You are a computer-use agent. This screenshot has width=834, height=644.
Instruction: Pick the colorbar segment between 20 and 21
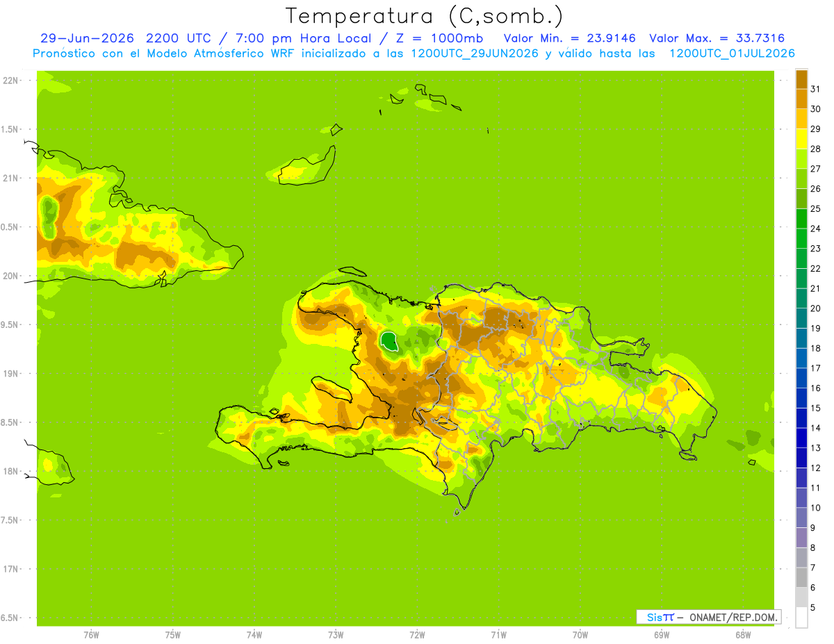[x=801, y=298]
